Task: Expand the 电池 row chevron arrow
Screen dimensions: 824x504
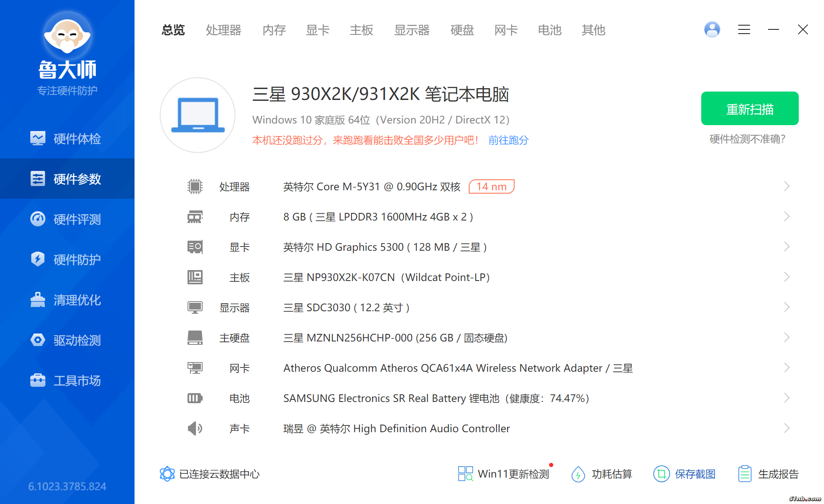Action: (x=787, y=398)
